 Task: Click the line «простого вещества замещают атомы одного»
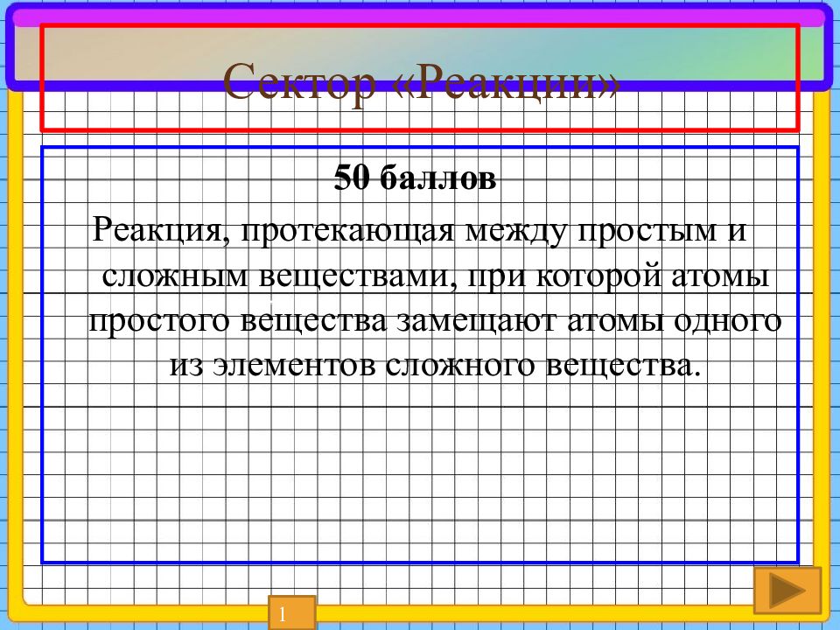[435, 321]
